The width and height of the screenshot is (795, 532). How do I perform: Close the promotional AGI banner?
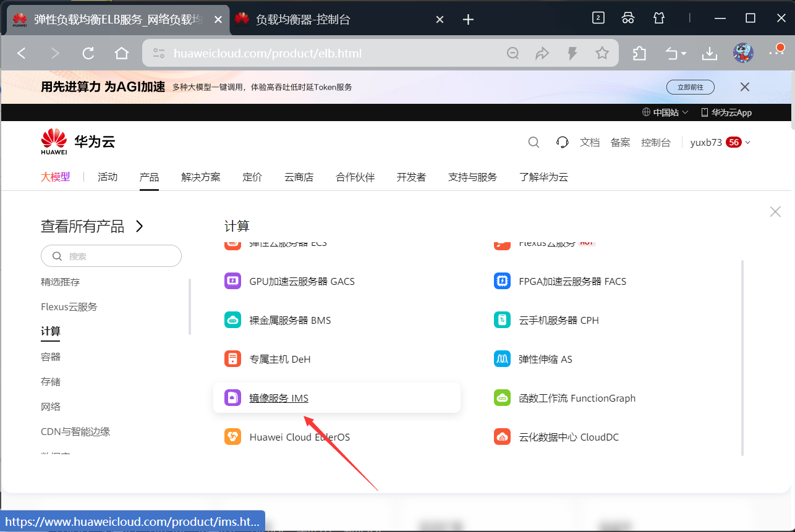745,87
